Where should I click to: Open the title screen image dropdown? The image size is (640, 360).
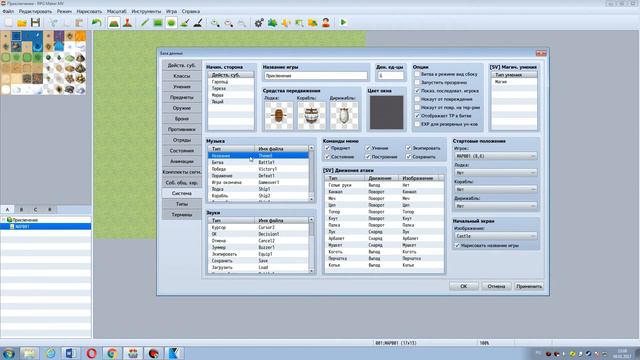click(496, 236)
